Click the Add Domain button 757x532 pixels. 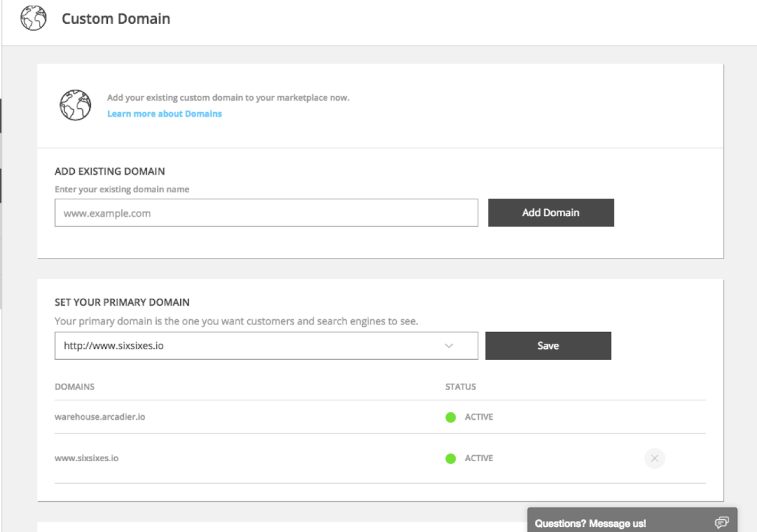551,213
